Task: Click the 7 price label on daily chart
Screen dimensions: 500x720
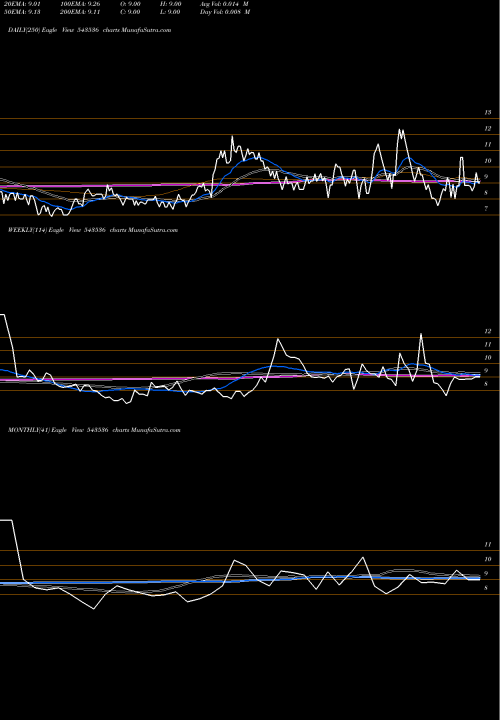Action: (x=486, y=208)
